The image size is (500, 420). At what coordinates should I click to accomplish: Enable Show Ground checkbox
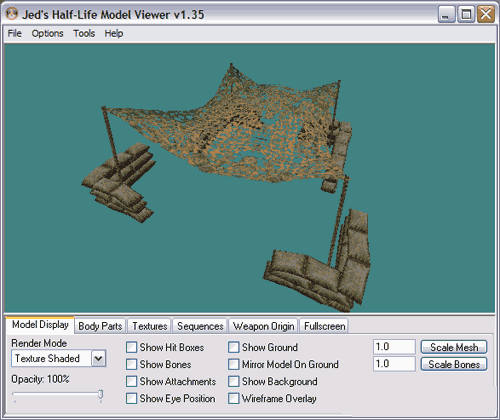[x=234, y=347]
